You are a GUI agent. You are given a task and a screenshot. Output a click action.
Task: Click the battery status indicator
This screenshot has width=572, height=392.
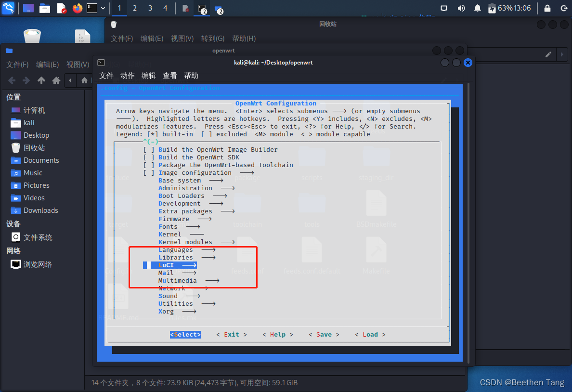(492, 8)
